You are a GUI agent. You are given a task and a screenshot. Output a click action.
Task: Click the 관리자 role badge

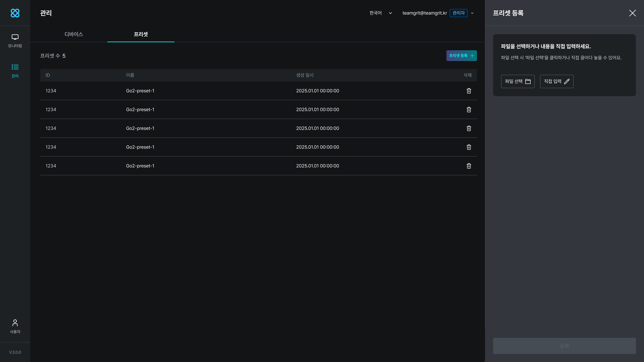(459, 13)
